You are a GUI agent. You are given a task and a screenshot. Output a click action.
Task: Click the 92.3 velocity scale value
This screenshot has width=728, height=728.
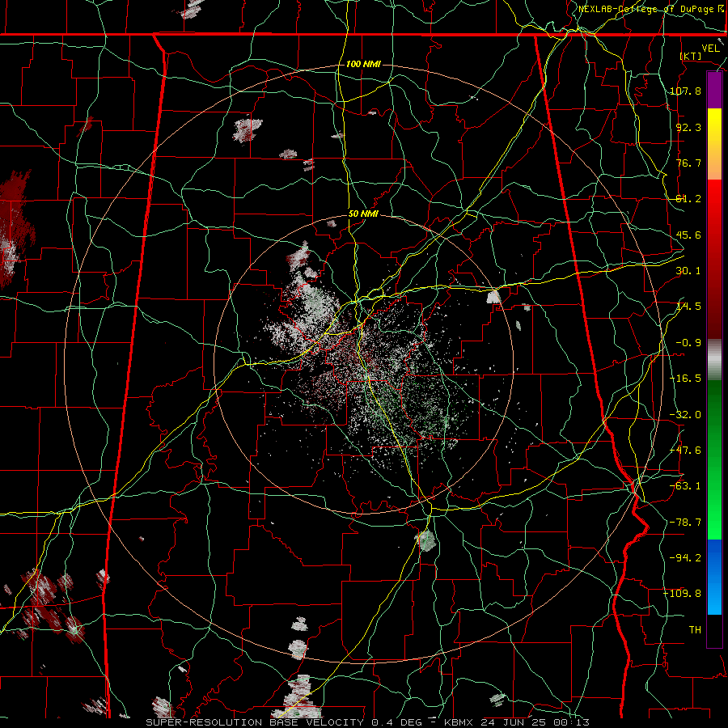pyautogui.click(x=688, y=127)
